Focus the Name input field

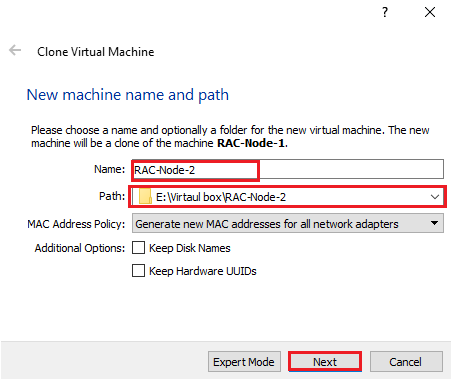[x=288, y=170]
